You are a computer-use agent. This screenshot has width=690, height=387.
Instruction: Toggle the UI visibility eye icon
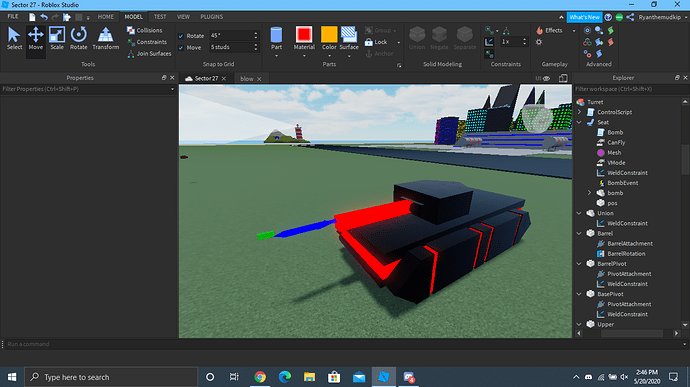tap(547, 78)
